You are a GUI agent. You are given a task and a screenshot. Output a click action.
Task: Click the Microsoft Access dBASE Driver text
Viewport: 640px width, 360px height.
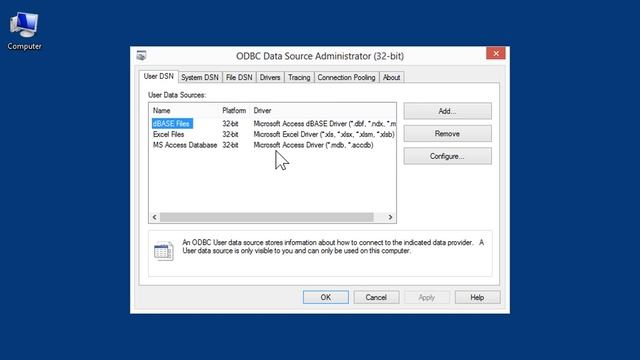[324, 124]
